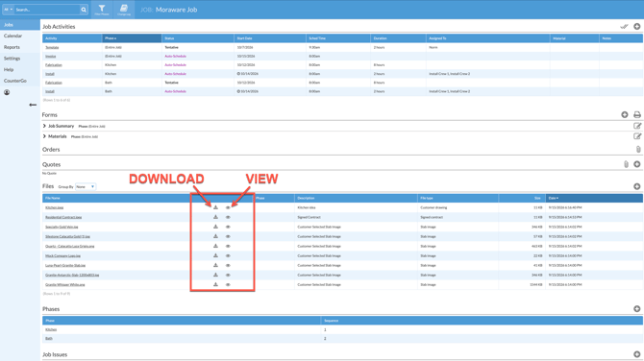Viewport: 644px width, 361px height.
Task: Open the Invoice activity link
Action: click(51, 57)
